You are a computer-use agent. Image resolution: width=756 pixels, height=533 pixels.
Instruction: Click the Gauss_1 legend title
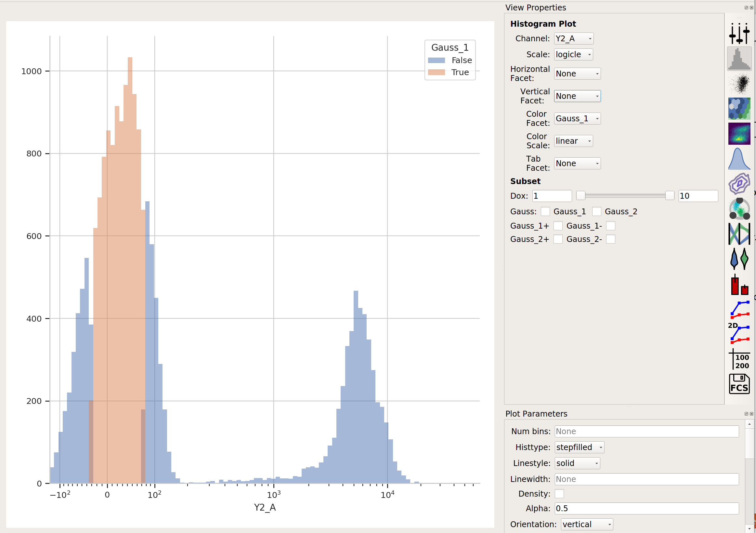[450, 48]
